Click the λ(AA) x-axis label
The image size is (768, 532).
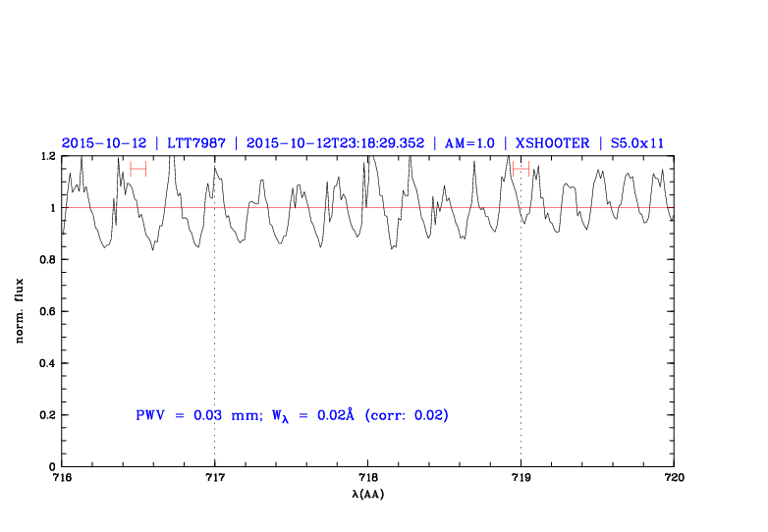pyautogui.click(x=367, y=493)
